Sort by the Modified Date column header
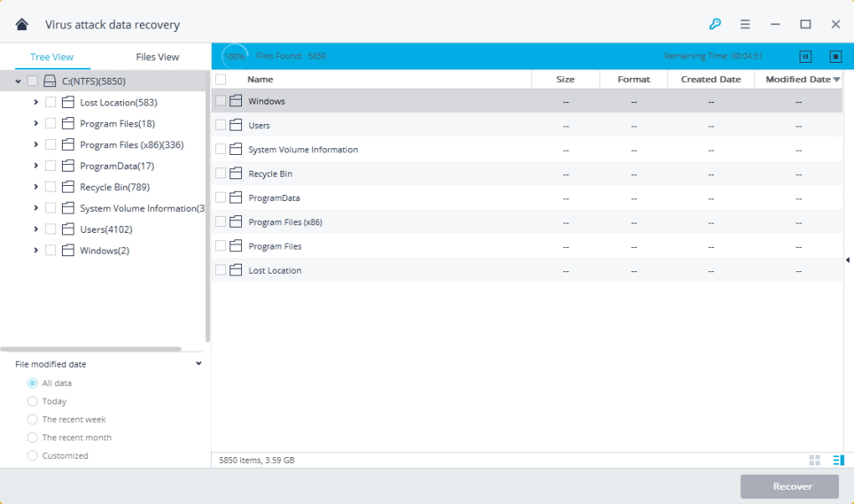This screenshot has width=854, height=504. (x=798, y=80)
